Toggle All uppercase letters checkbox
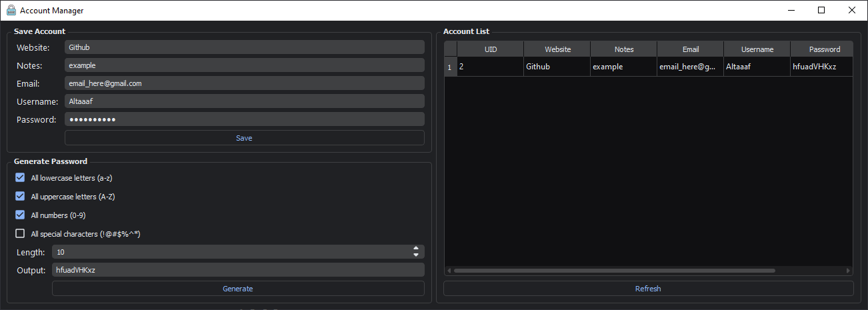 (x=20, y=196)
